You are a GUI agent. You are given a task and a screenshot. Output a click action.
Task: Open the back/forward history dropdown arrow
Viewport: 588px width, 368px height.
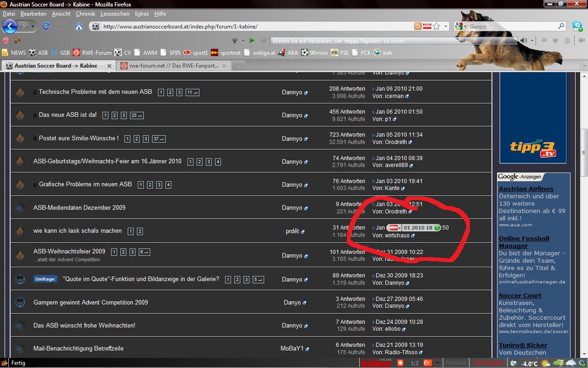tap(33, 27)
